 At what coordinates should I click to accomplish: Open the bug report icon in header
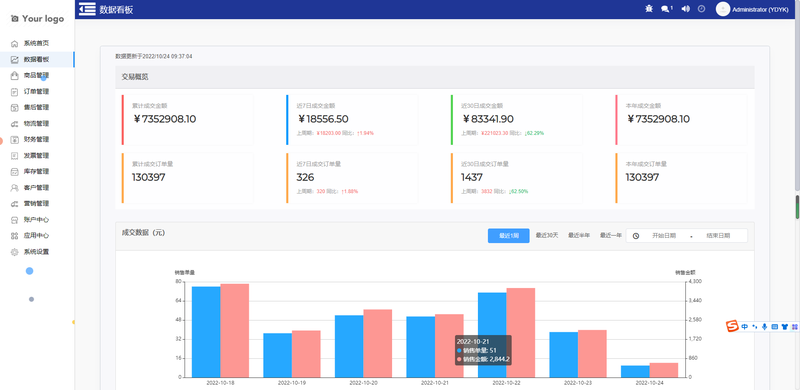coord(648,9)
